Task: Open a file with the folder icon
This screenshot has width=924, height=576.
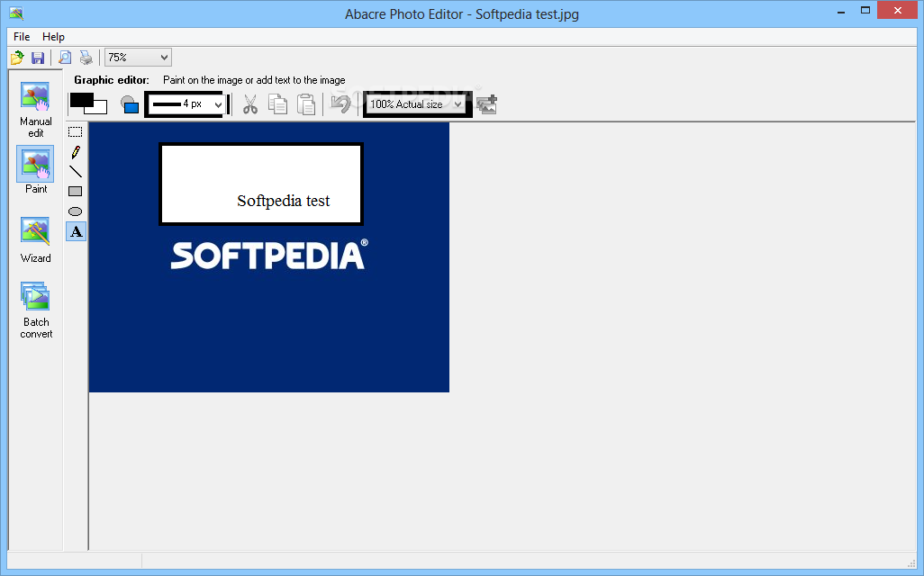Action: point(17,58)
